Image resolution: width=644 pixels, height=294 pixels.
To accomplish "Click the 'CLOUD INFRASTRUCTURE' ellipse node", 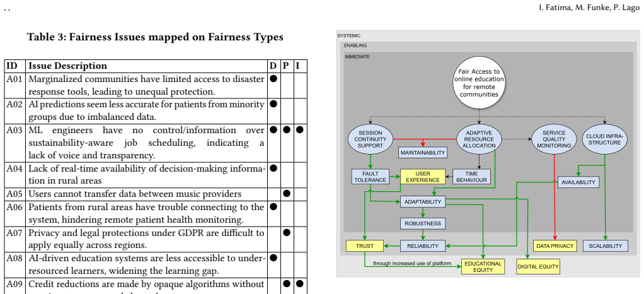I will (604, 139).
